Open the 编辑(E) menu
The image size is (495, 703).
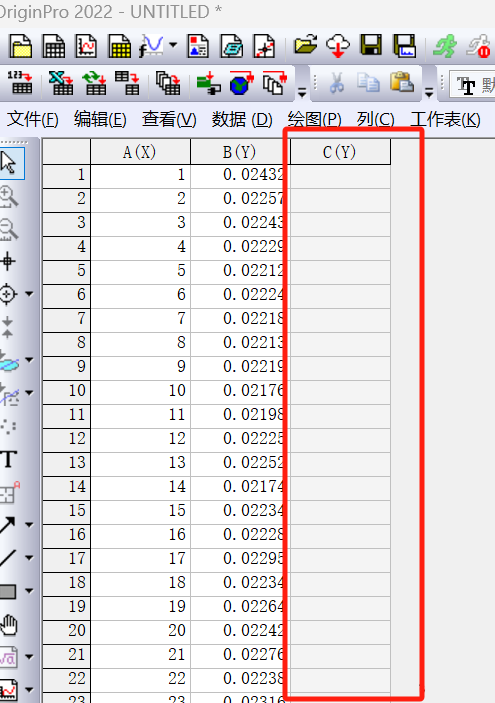click(100, 120)
